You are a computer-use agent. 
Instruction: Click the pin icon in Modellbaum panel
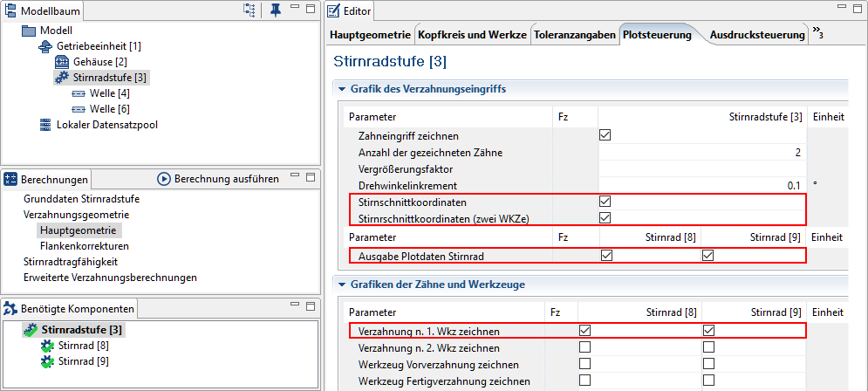[x=275, y=10]
